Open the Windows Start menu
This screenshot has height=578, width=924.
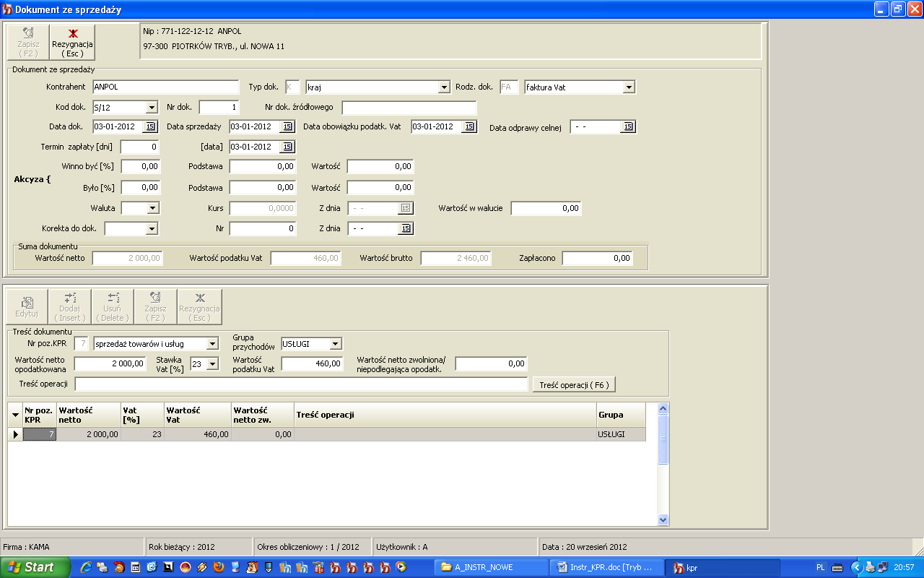(x=35, y=567)
